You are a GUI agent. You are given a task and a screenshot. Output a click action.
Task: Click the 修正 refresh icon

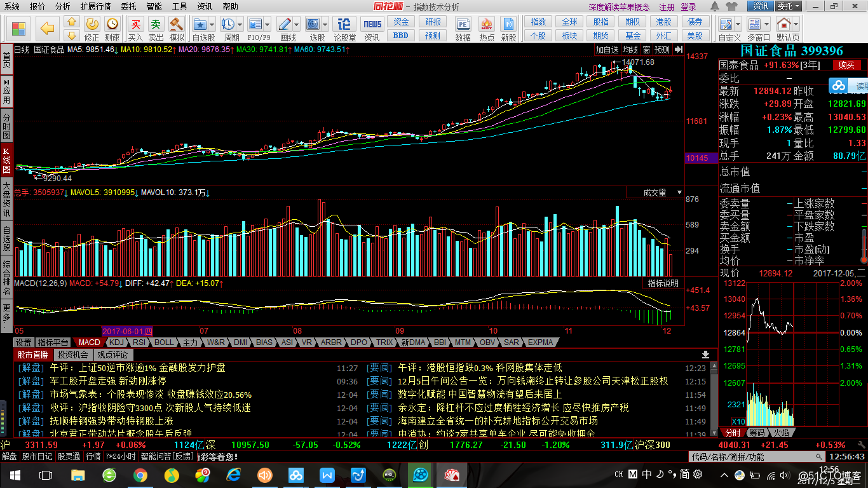(92, 24)
